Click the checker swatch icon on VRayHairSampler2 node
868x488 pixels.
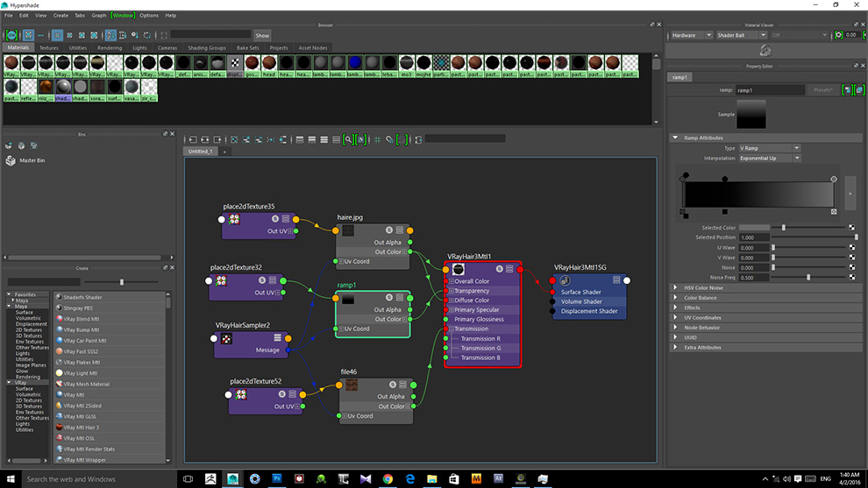(x=226, y=338)
